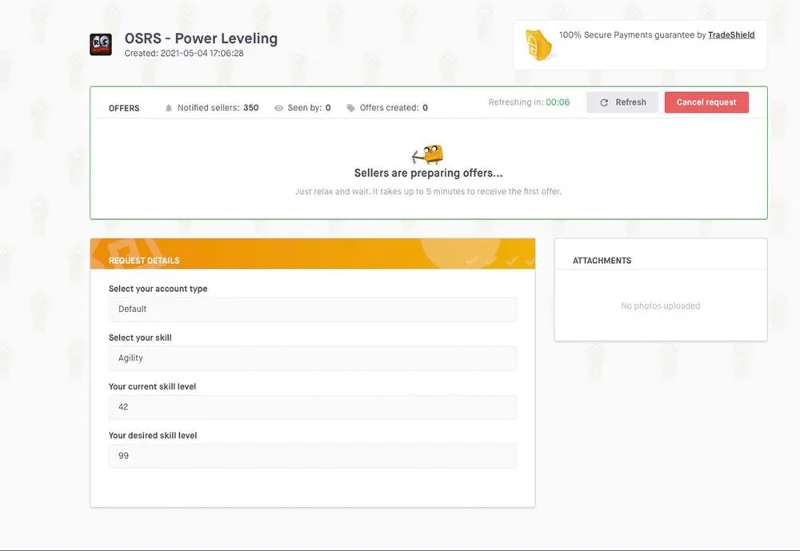The width and height of the screenshot is (800, 551).
Task: Click the circular arrow refresh icon
Action: click(x=604, y=103)
